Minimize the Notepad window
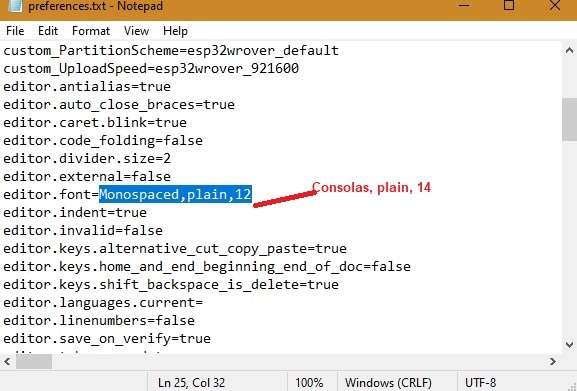 pos(464,5)
